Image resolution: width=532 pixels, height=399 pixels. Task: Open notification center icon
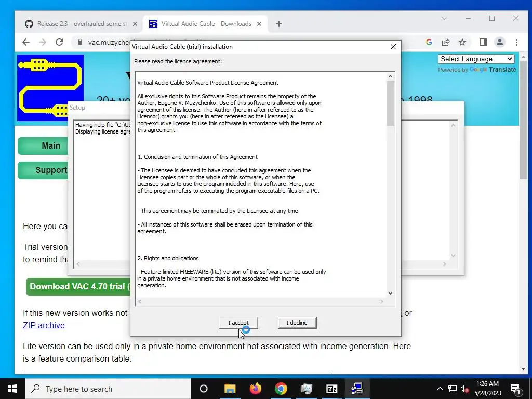tap(515, 389)
